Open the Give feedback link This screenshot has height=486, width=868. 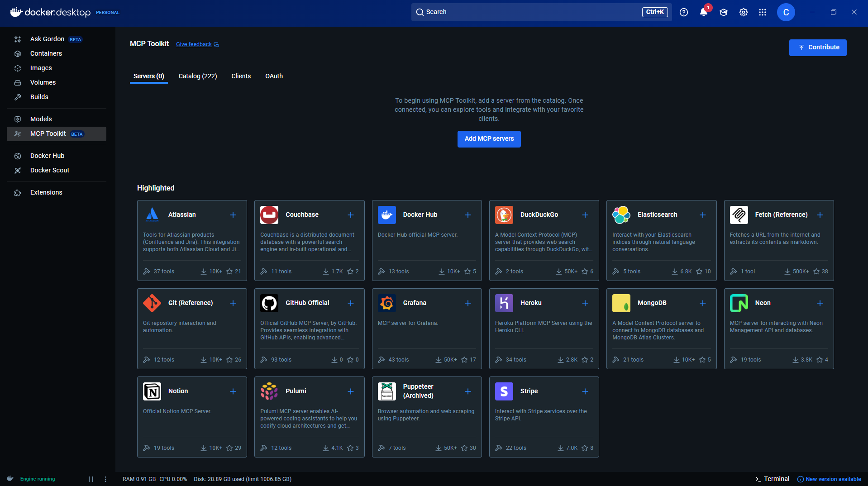pos(197,44)
